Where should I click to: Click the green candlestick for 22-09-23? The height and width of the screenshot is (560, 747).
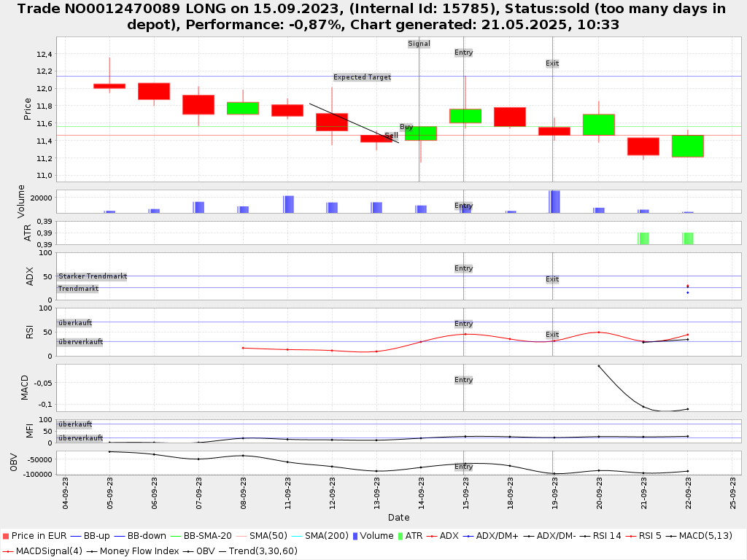[687, 146]
